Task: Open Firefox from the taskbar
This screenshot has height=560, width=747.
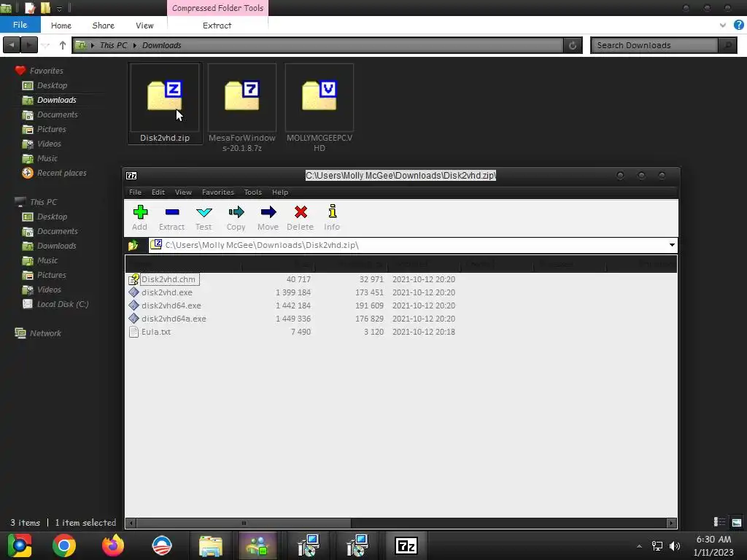Action: [113, 545]
